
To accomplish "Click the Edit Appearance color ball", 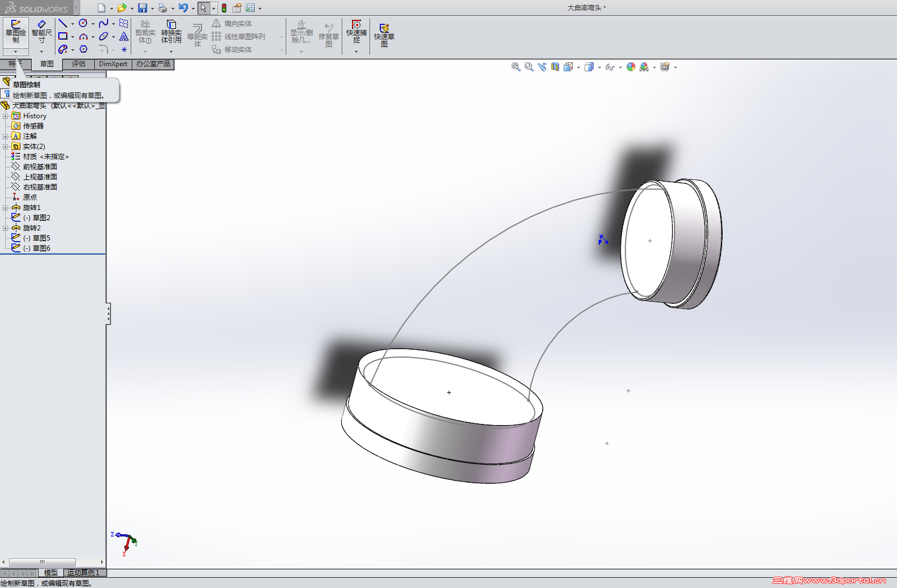I will tap(631, 67).
